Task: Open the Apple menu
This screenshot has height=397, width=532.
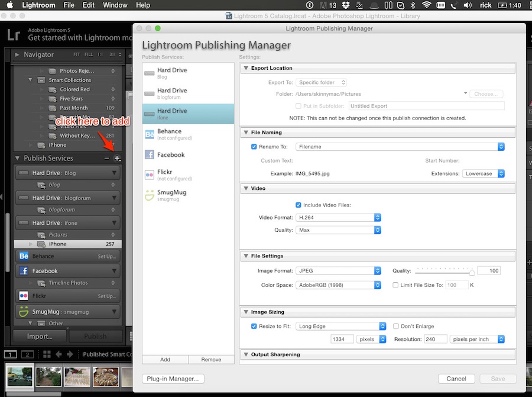Action: click(x=10, y=5)
